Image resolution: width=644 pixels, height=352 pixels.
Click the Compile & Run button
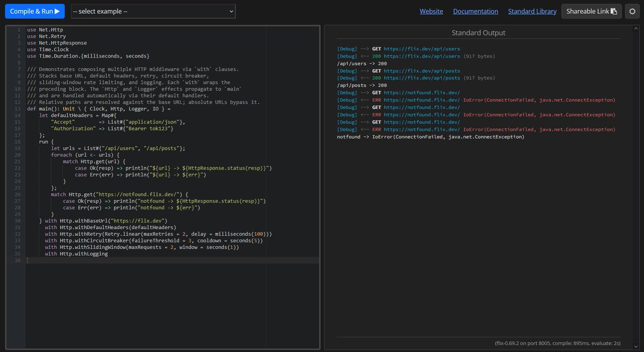(x=35, y=11)
